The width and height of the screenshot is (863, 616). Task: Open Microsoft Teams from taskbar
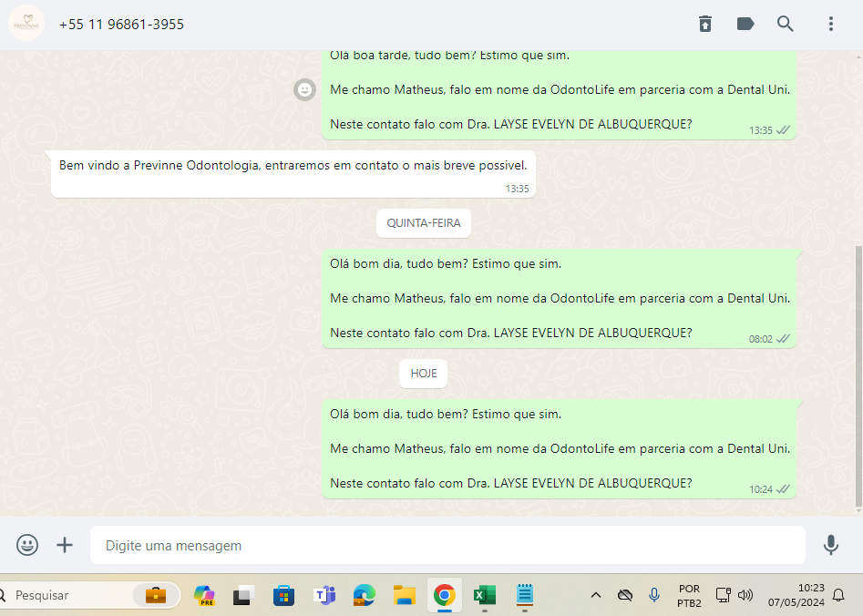[324, 596]
